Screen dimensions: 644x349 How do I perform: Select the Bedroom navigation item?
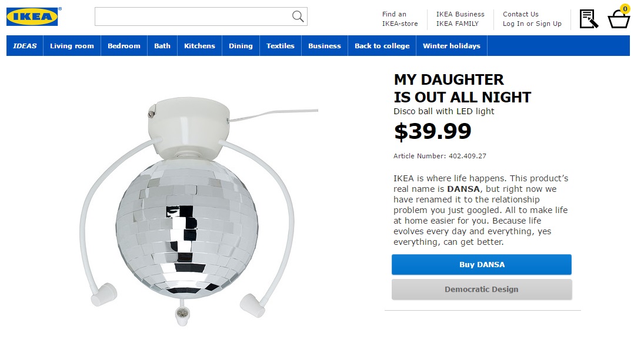pyautogui.click(x=124, y=46)
